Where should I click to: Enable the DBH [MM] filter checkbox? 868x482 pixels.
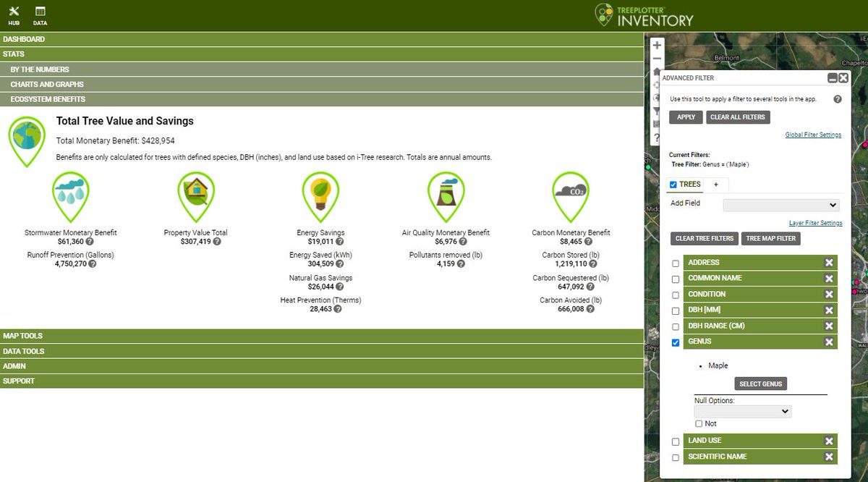[x=676, y=311]
